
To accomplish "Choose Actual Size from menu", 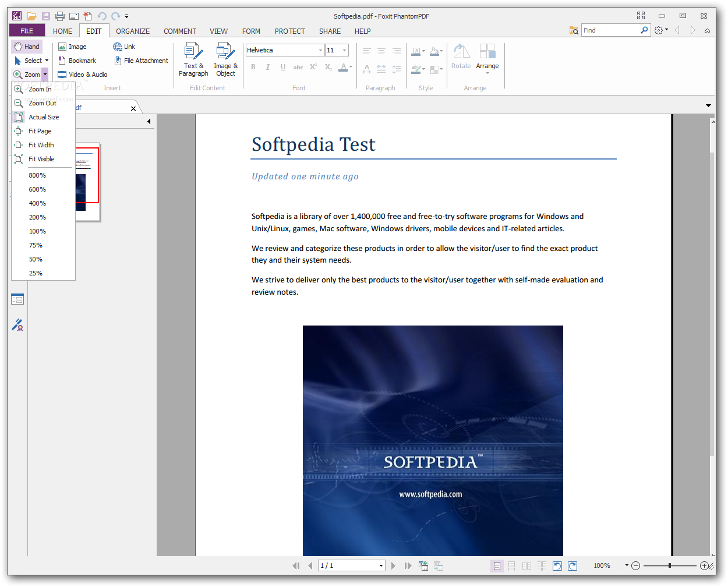I will 43,117.
